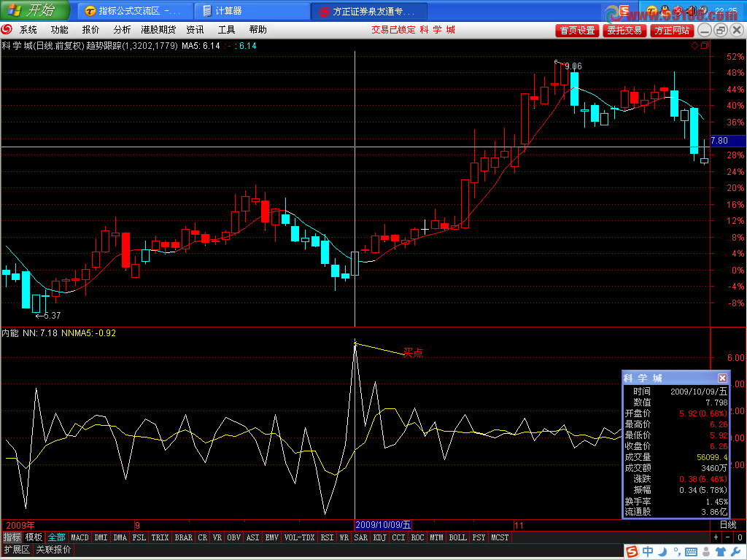Switch to the CCI indicator

pos(398,537)
